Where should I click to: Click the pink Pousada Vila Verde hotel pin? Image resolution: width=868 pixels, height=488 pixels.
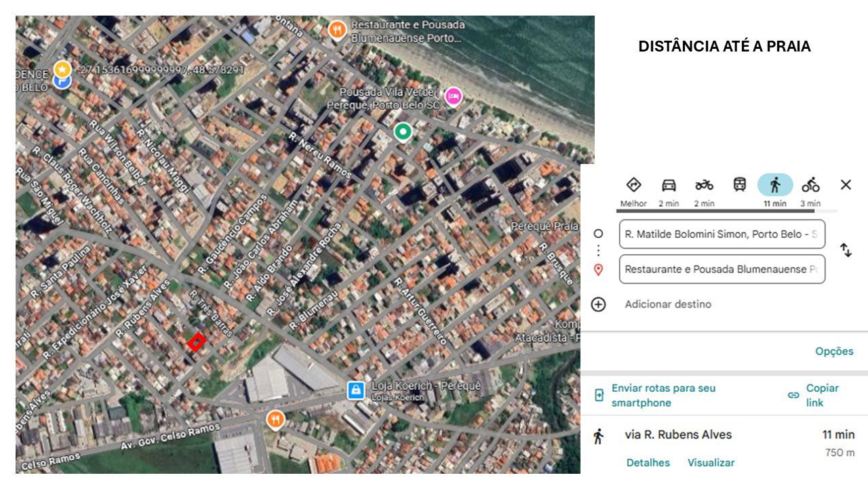(x=453, y=96)
